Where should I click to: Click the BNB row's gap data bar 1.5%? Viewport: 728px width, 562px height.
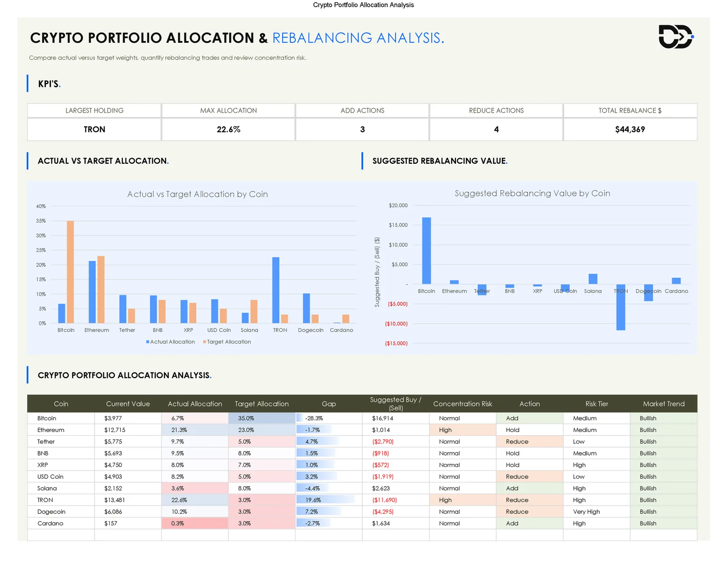(316, 453)
